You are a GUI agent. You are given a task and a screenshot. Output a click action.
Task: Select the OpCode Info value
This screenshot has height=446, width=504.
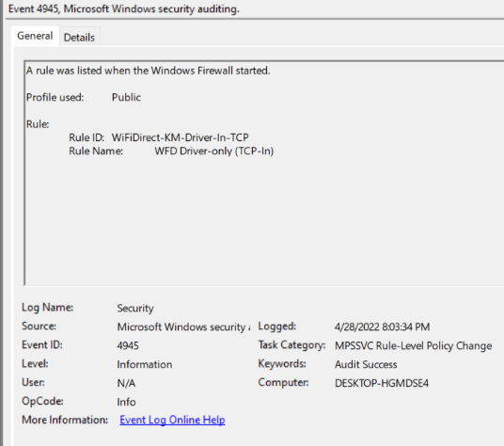126,402
